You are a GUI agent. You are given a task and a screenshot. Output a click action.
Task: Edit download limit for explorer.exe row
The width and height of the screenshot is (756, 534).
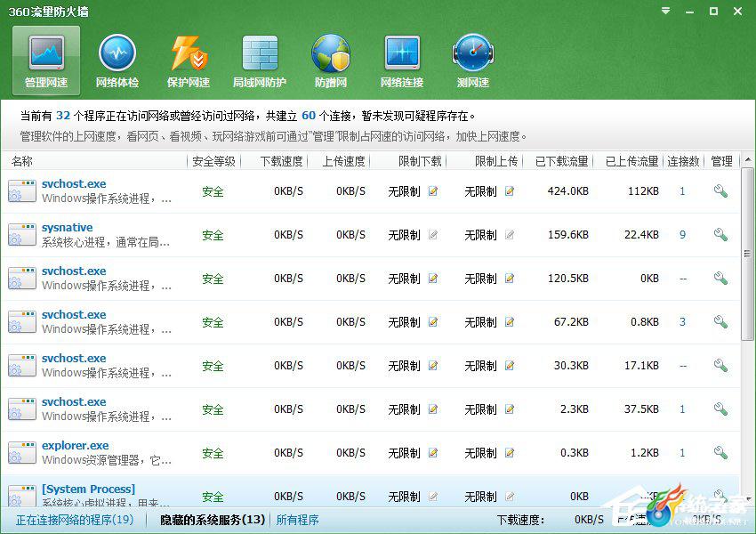pos(433,453)
